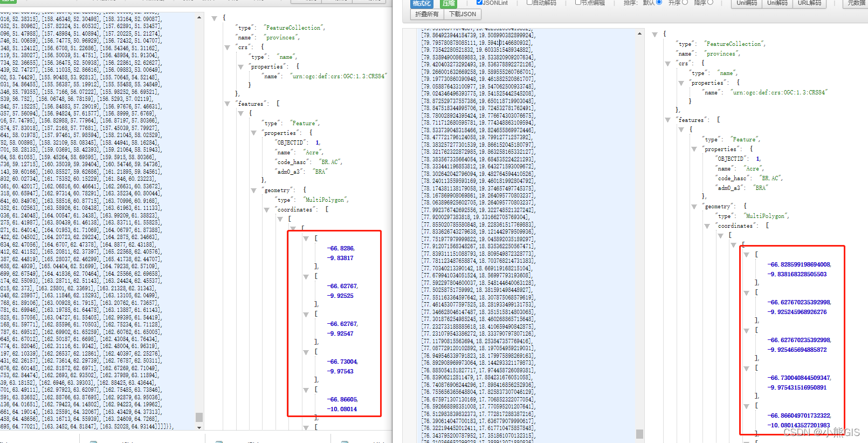This screenshot has width=868, height=443.
Task: Enable the 自动解码 auto-decode checkbox
Action: tap(529, 3)
